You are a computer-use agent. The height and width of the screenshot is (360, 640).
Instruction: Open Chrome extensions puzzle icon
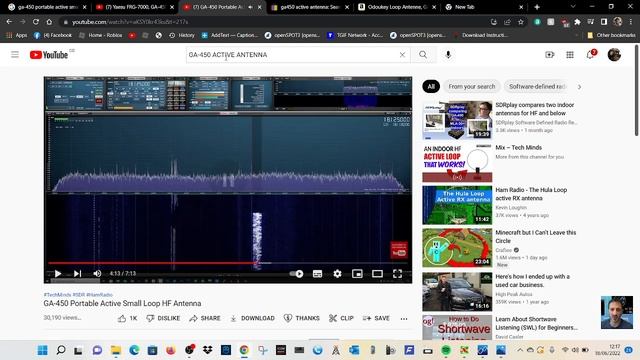click(577, 22)
